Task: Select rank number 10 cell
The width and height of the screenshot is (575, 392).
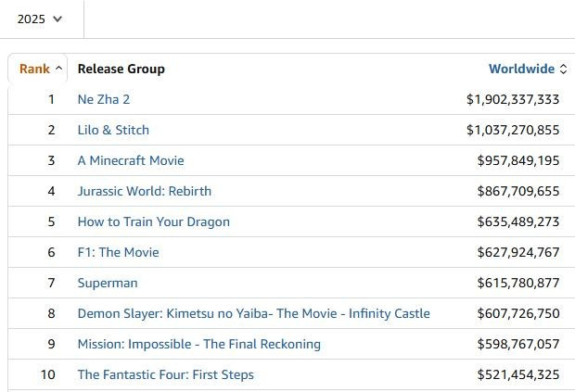Action: tap(47, 374)
